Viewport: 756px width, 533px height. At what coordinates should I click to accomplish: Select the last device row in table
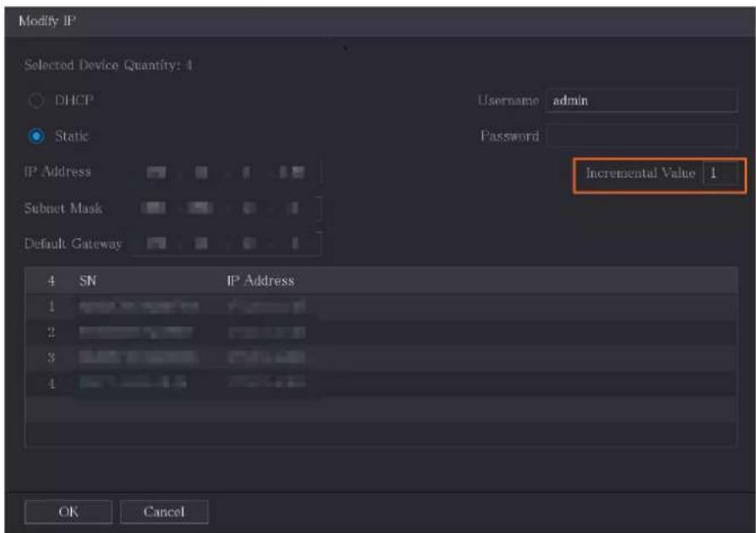(x=381, y=383)
